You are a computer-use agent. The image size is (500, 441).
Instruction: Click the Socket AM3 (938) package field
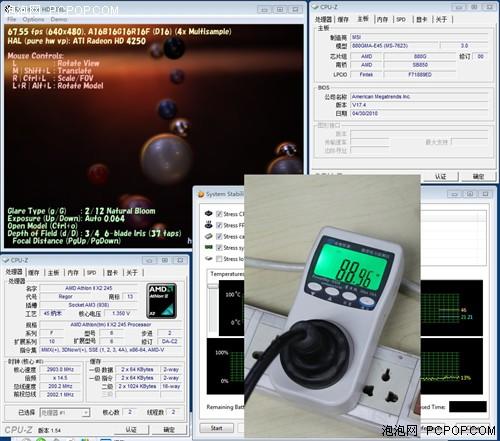pyautogui.click(x=88, y=305)
